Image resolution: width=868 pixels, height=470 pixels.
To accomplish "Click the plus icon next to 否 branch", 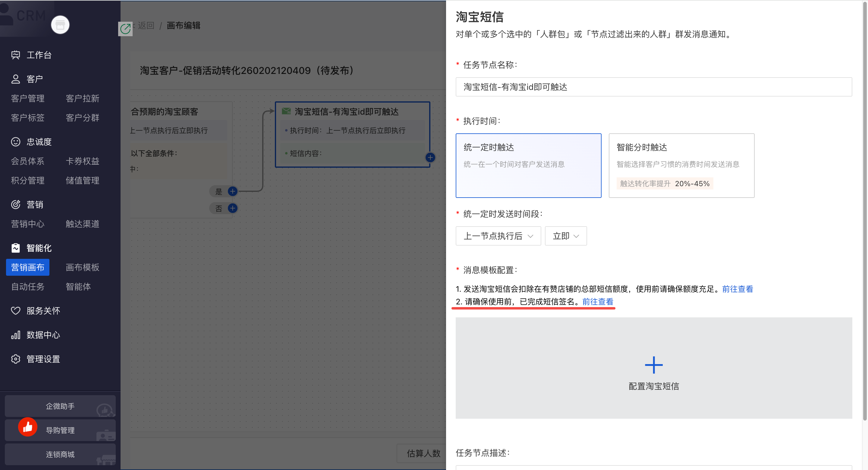I will 232,208.
